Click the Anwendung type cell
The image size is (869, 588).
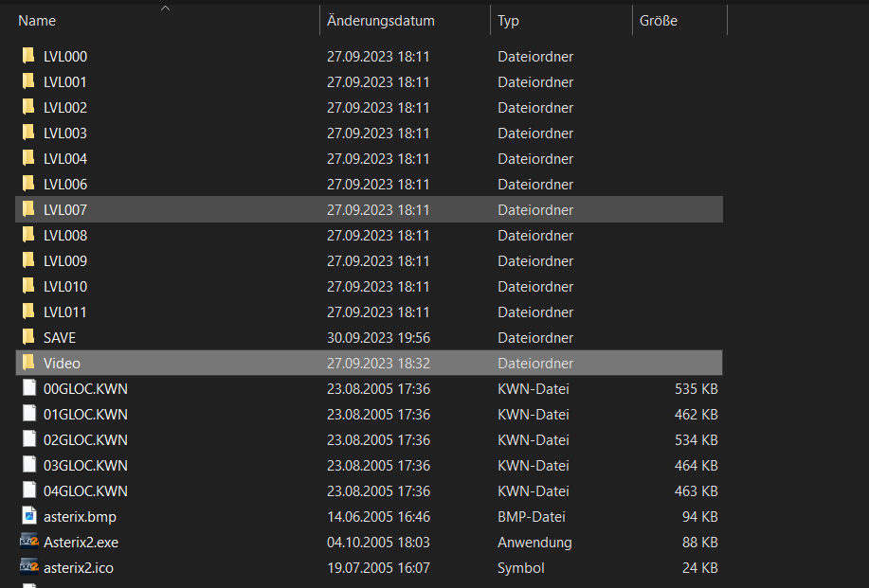pyautogui.click(x=534, y=542)
